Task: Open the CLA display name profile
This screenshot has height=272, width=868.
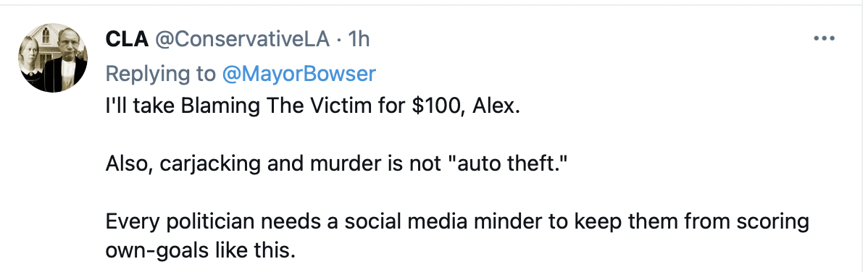Action: [x=127, y=40]
